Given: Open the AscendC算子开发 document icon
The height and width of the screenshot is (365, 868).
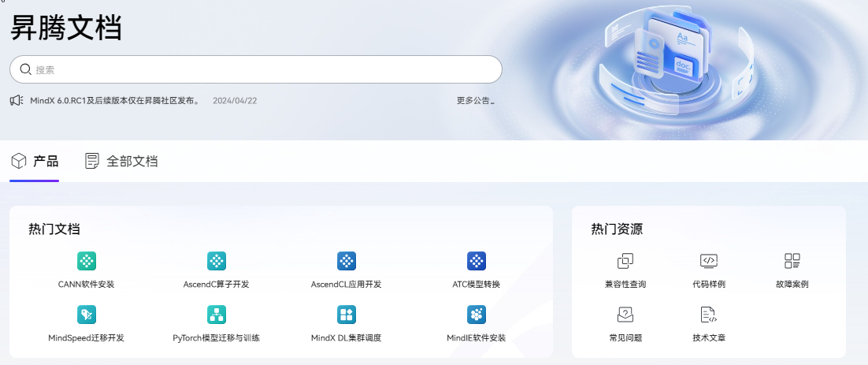Looking at the screenshot, I should pyautogui.click(x=217, y=261).
